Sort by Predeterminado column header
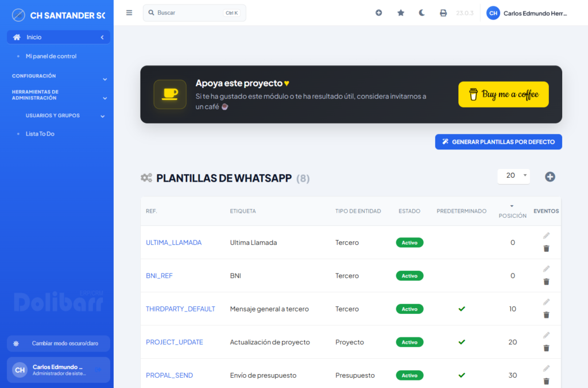The width and height of the screenshot is (588, 388). (462, 212)
